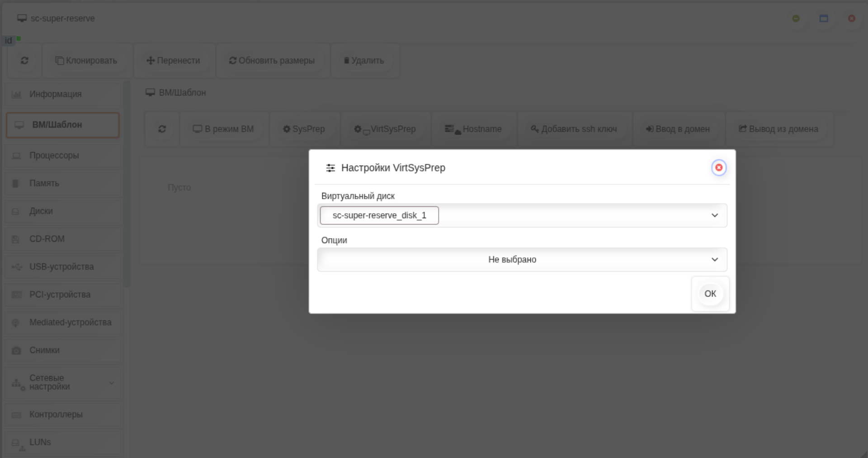
Task: Click the LUNs drive-network icon
Action: 18,445
